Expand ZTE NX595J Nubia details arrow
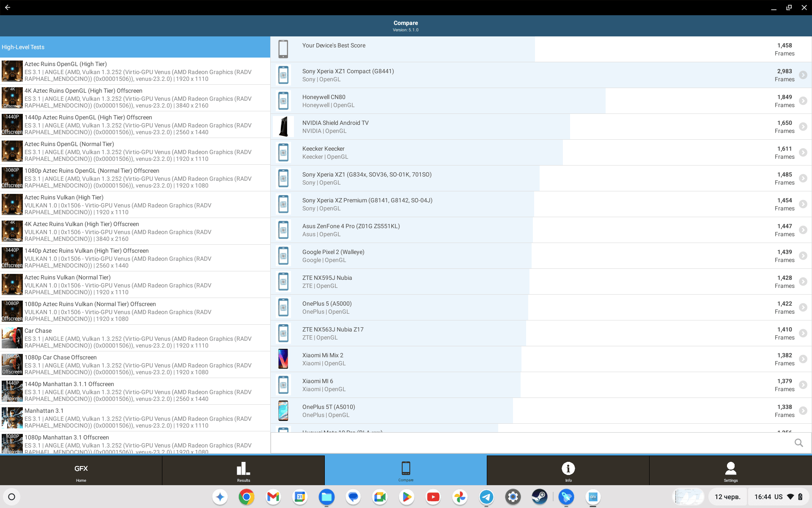 tap(803, 282)
